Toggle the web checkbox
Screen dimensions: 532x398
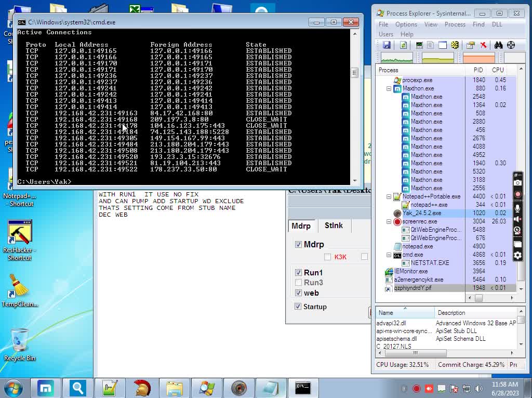(x=298, y=293)
